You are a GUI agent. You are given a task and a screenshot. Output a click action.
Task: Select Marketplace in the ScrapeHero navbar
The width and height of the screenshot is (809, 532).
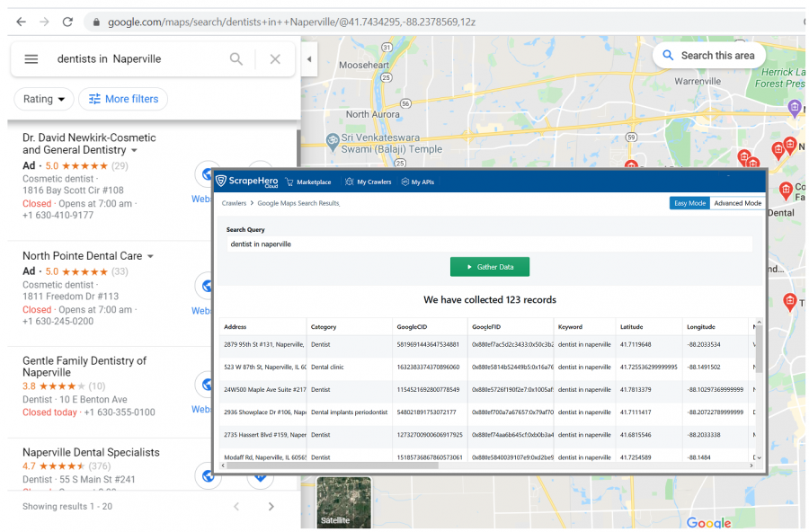[x=308, y=181]
